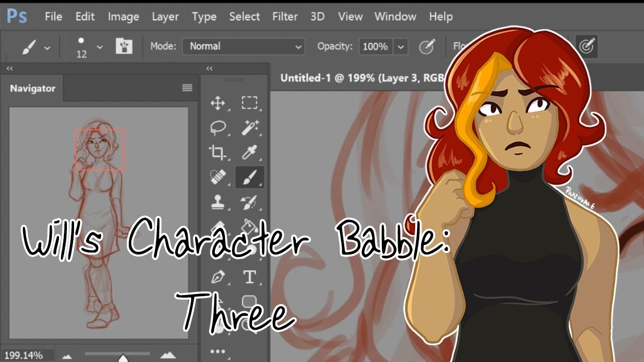Open the Navigator panel menu

(187, 88)
